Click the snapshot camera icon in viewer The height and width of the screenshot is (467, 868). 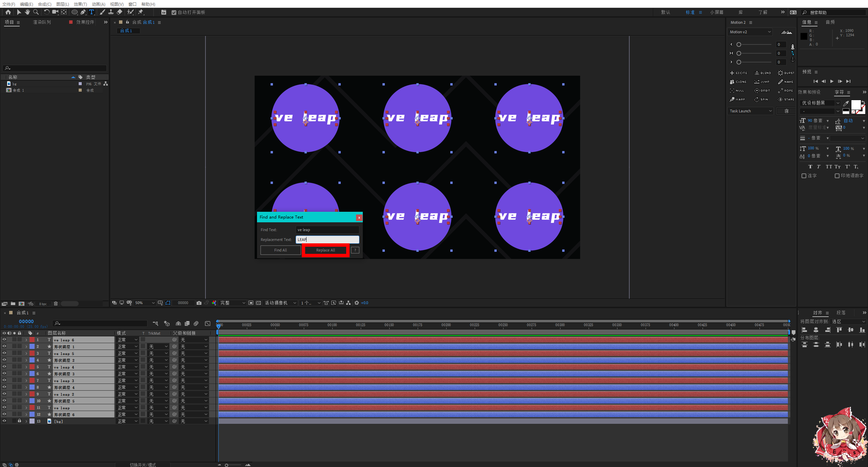(x=199, y=303)
